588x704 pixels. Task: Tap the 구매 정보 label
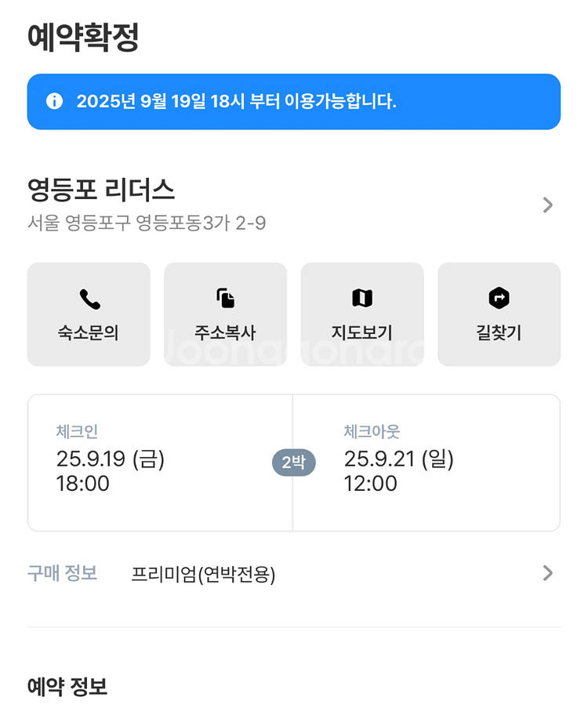coord(62,574)
